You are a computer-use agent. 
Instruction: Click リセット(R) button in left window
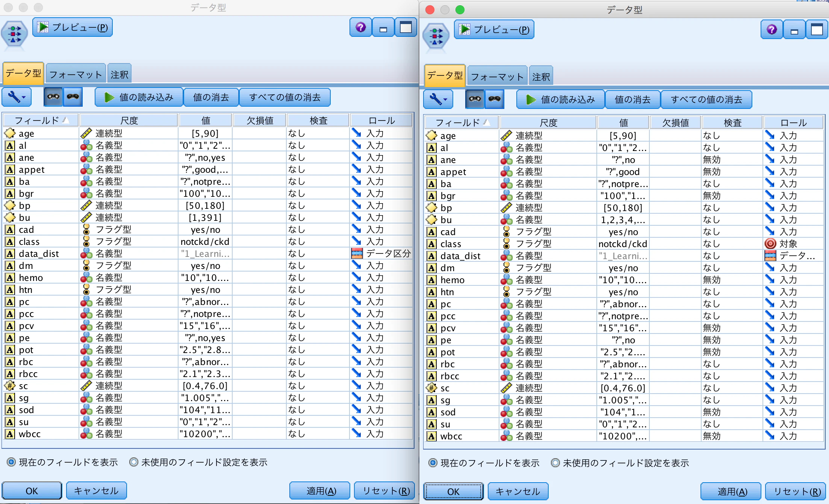[x=384, y=491]
